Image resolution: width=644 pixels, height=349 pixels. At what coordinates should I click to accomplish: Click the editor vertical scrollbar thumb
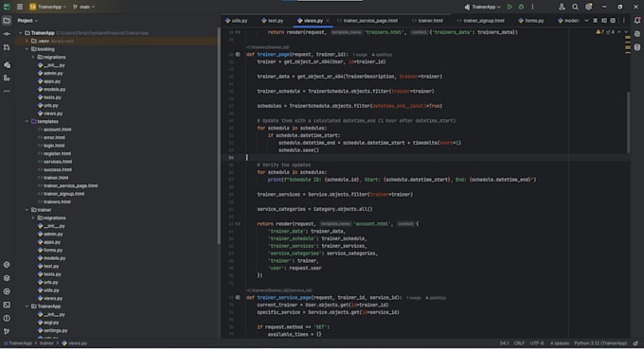click(628, 122)
